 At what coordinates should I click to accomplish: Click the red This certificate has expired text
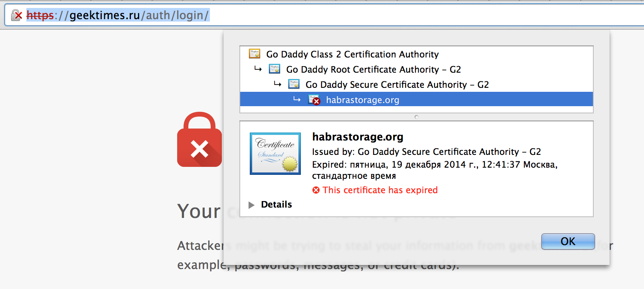pyautogui.click(x=380, y=190)
